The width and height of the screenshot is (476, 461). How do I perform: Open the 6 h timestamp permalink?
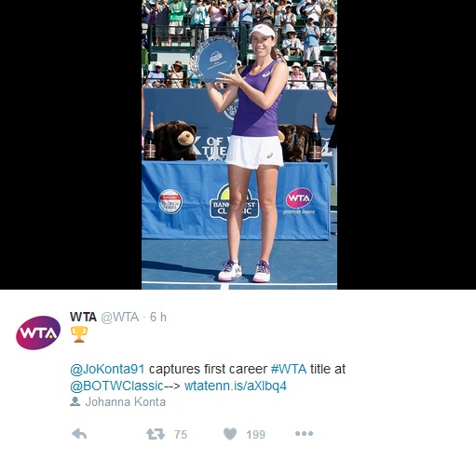coord(158,317)
